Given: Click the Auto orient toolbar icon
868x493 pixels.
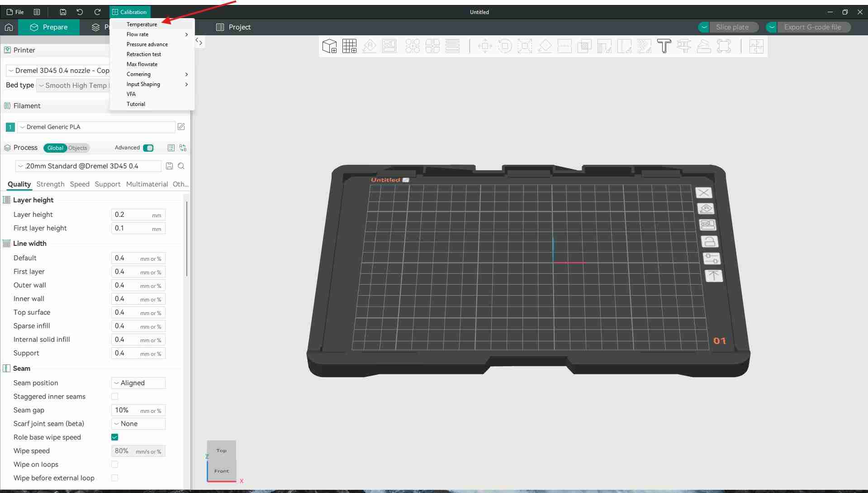Looking at the screenshot, I should pyautogui.click(x=369, y=46).
